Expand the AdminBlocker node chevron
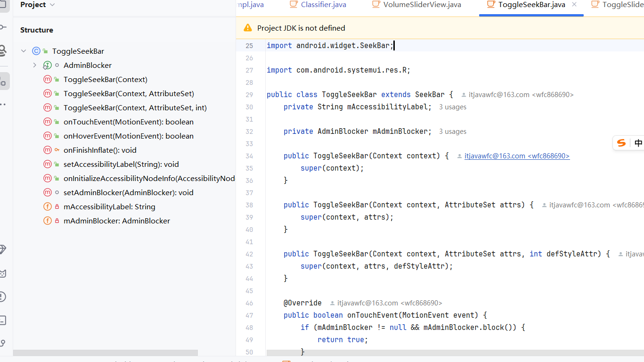Image resolution: width=644 pixels, height=362 pixels. [34, 65]
